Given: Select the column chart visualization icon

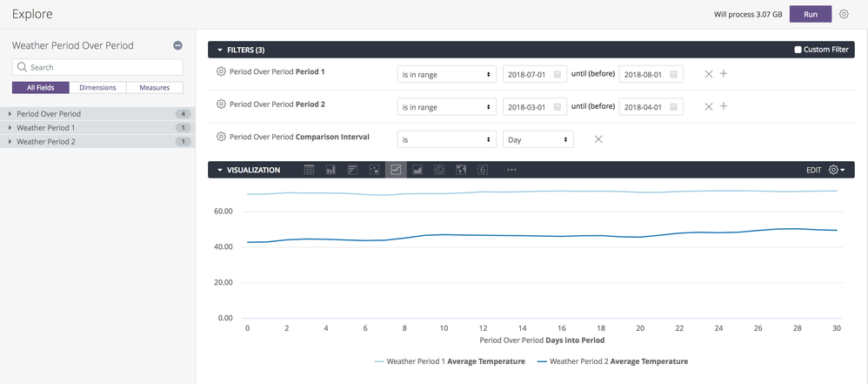Looking at the screenshot, I should pos(331,170).
